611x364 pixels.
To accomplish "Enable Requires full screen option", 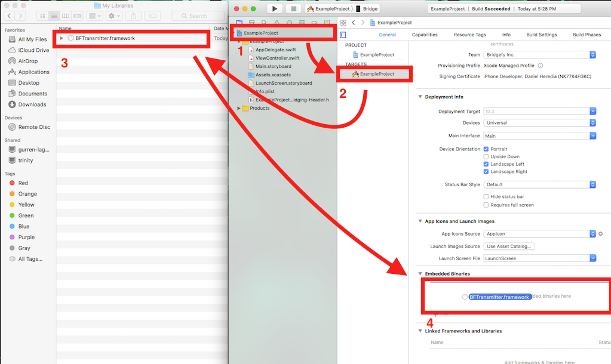I will point(486,205).
